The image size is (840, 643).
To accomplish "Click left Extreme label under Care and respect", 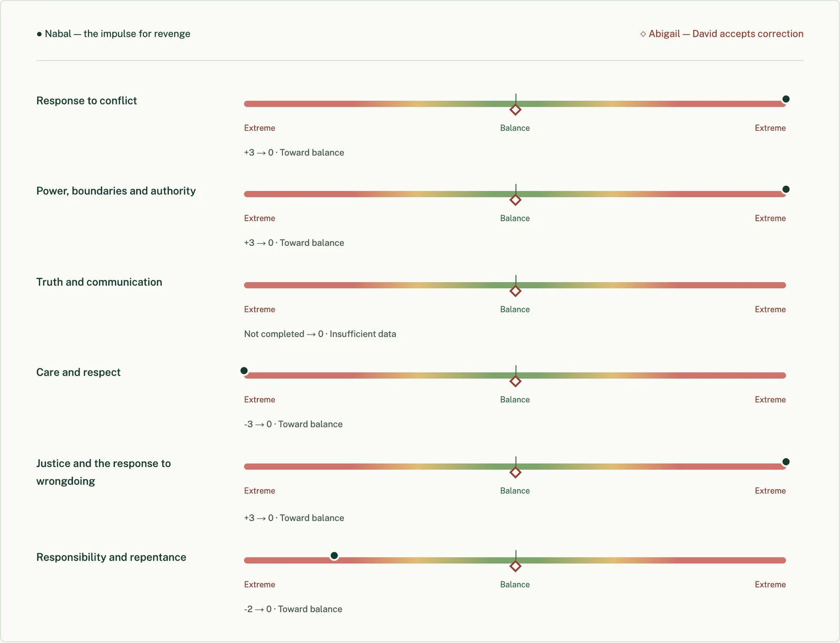I will tap(259, 400).
